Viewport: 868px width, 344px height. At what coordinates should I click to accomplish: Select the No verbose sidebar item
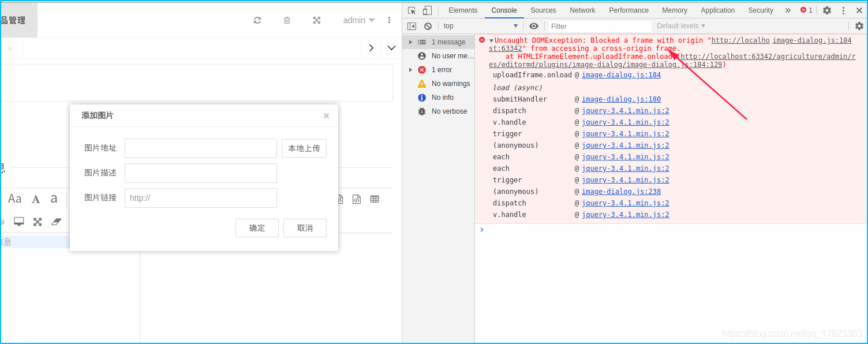point(438,111)
